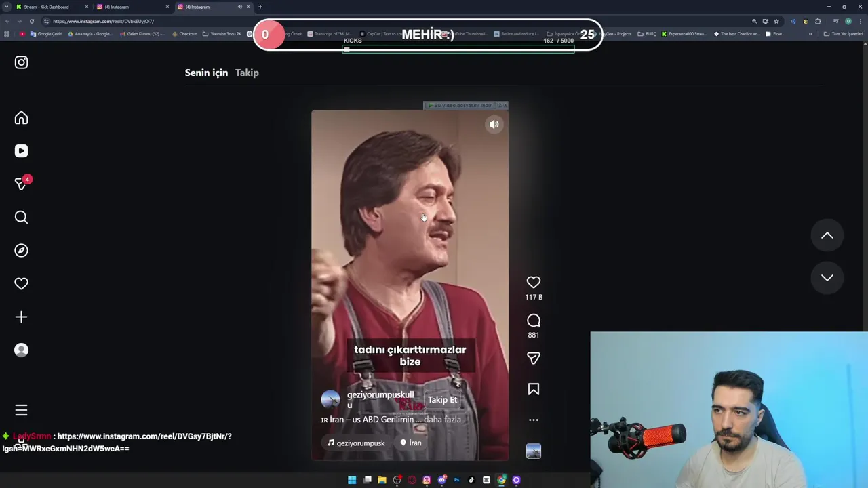868x488 pixels.
Task: Open the Chrome three-dot menu
Action: [x=860, y=21]
